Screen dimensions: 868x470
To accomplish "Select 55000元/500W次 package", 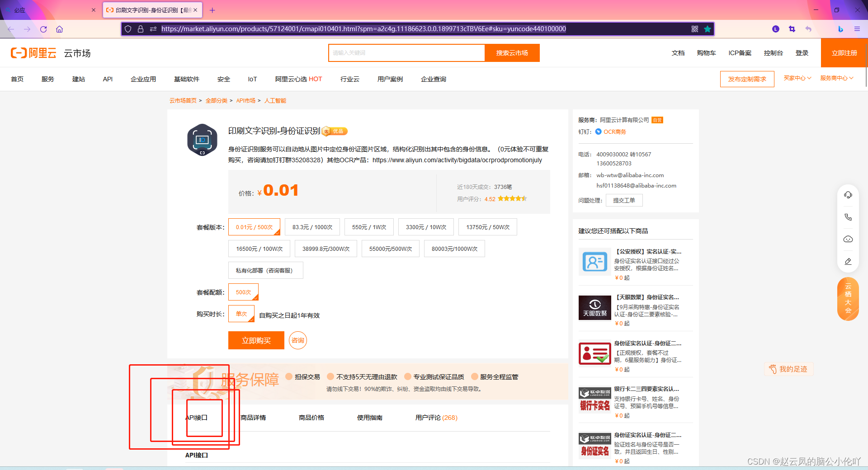I will point(391,249).
